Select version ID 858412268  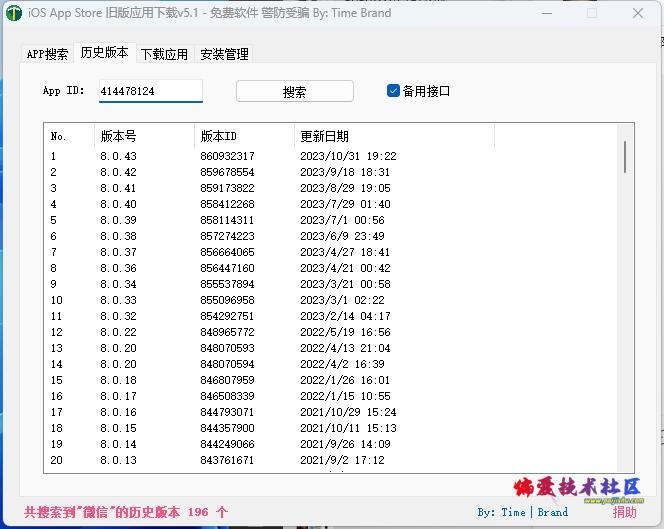coord(227,204)
